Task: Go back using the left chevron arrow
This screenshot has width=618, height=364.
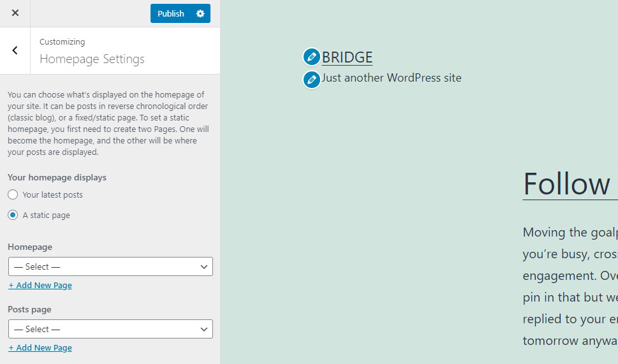Action: tap(15, 50)
